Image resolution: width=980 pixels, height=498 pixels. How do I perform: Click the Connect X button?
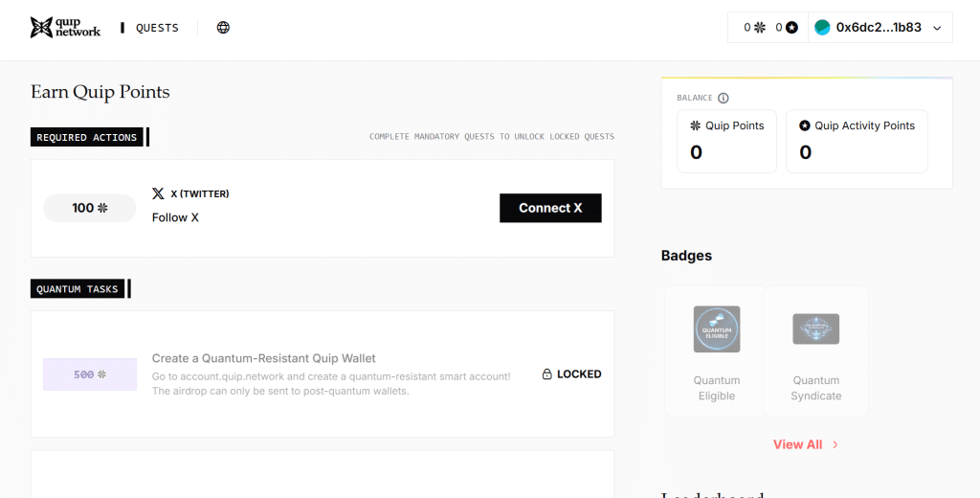point(550,209)
